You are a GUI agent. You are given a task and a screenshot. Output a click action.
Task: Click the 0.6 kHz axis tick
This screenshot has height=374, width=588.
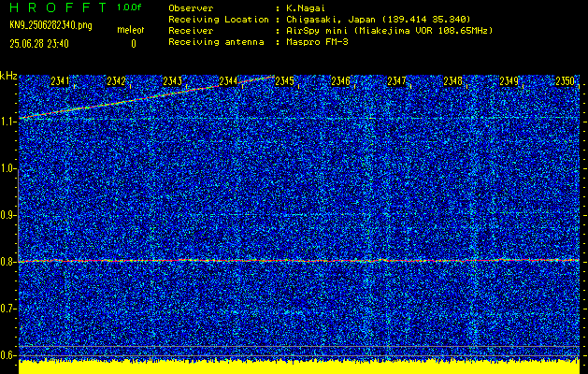pos(7,355)
